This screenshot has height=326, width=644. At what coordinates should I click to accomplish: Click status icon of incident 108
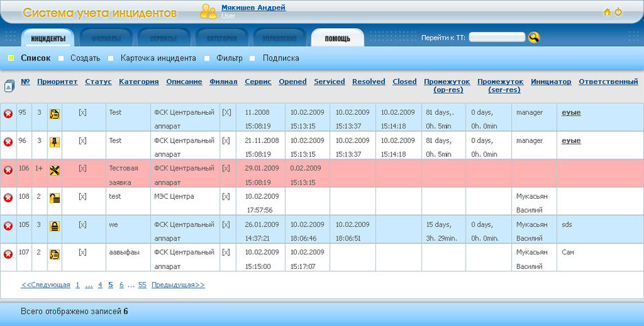click(x=54, y=199)
